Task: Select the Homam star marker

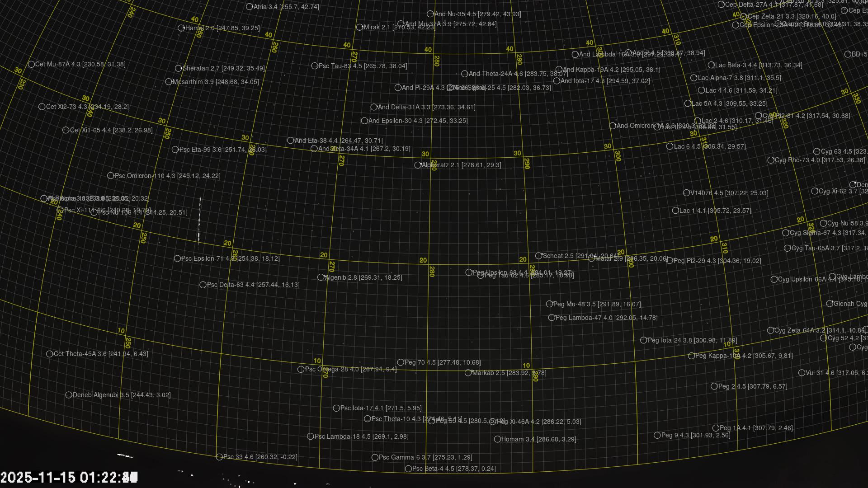Action: point(497,439)
